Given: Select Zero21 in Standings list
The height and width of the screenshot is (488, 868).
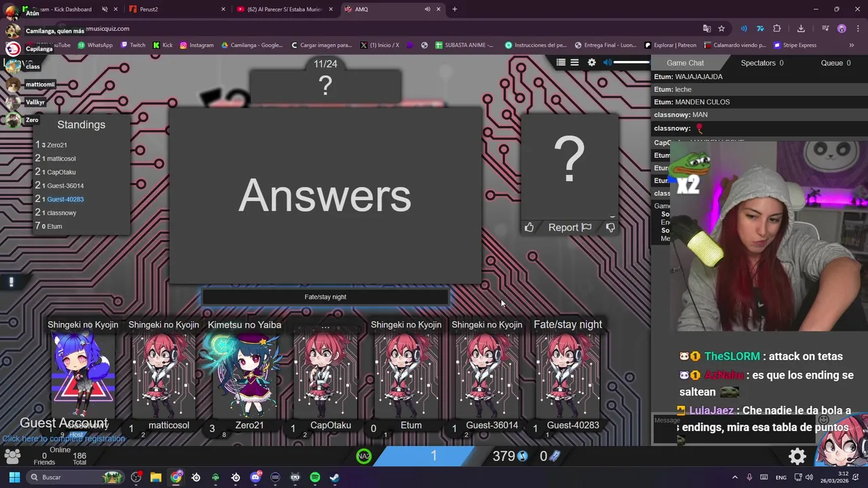Looking at the screenshot, I should click(x=57, y=145).
